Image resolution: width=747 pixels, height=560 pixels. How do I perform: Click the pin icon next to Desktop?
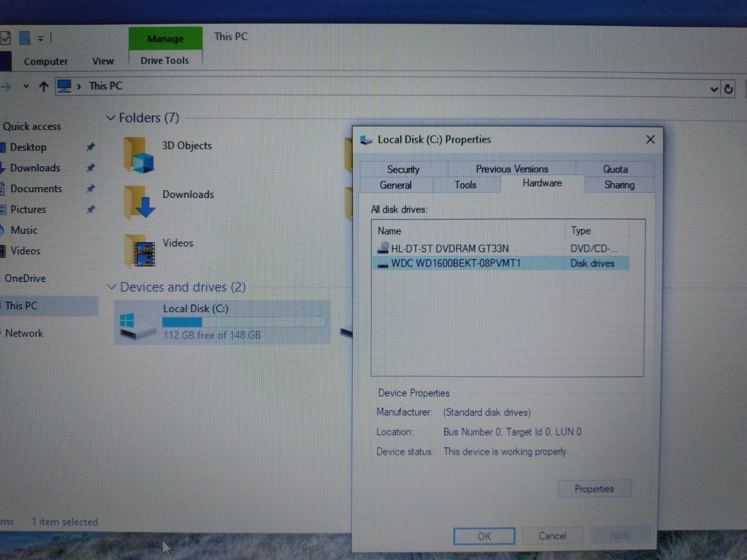[x=91, y=147]
